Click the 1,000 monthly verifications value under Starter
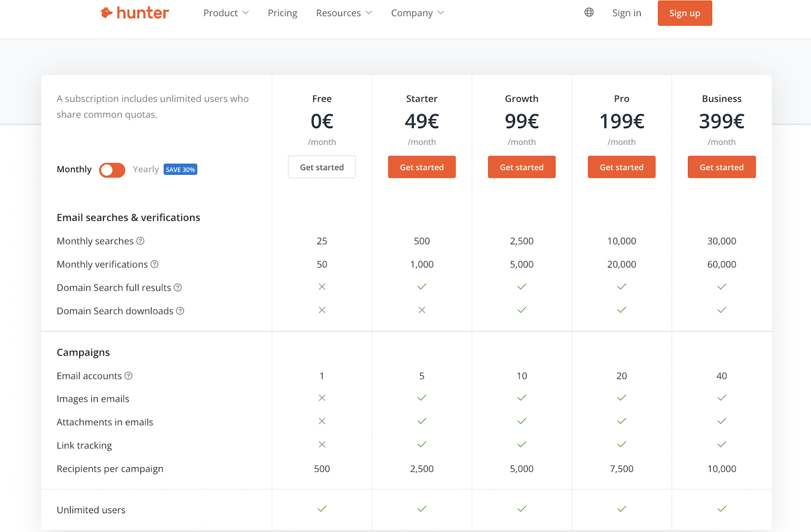Viewport: 811px width, 532px height. [x=422, y=264]
